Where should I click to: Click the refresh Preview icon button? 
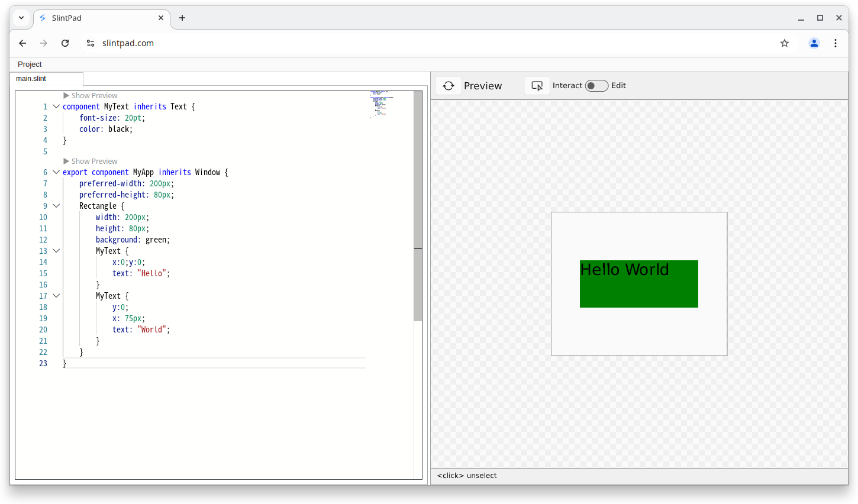[449, 86]
